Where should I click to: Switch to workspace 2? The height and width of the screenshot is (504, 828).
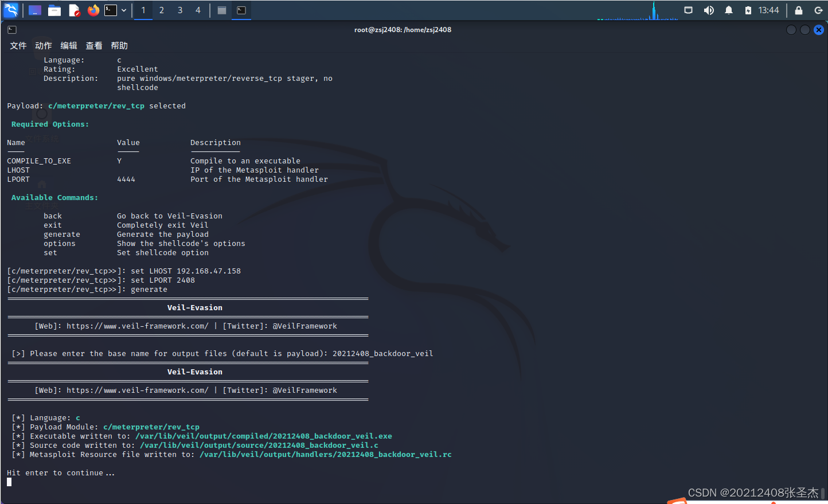click(162, 10)
